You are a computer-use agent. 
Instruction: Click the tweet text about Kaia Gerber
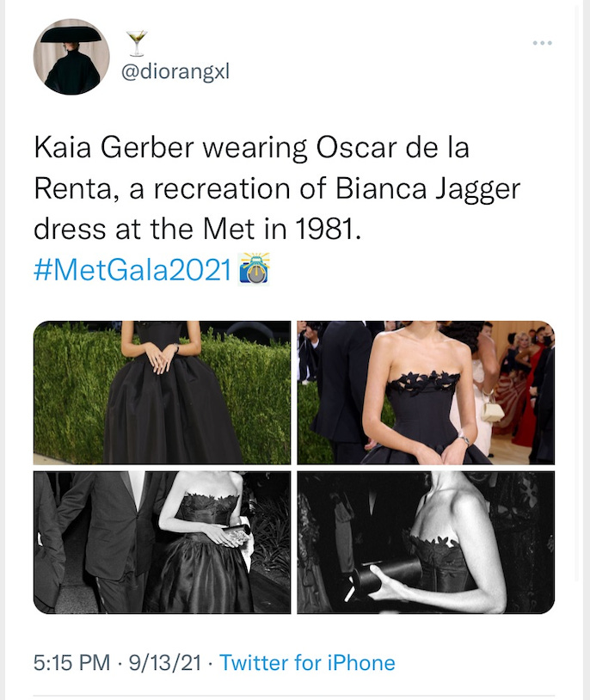(277, 188)
